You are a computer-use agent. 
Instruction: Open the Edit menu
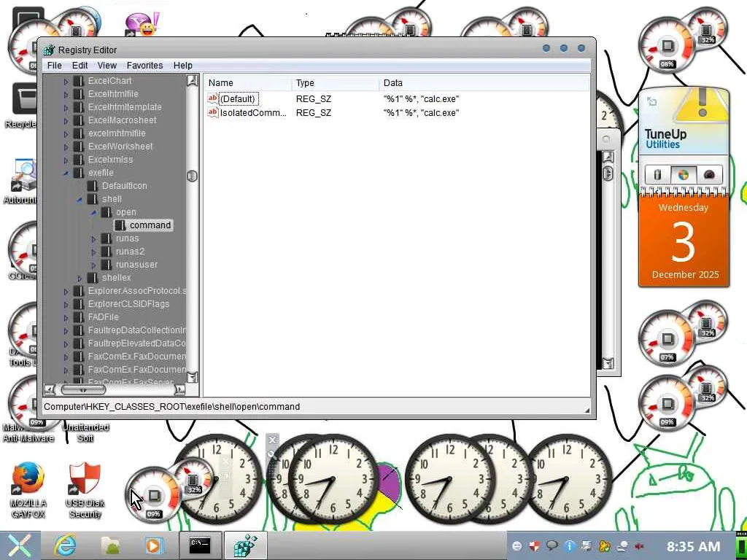point(80,65)
